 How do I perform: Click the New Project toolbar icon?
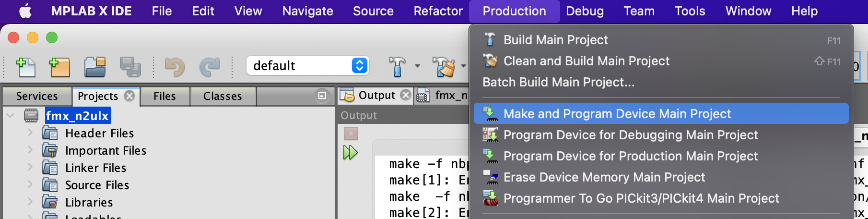point(59,67)
